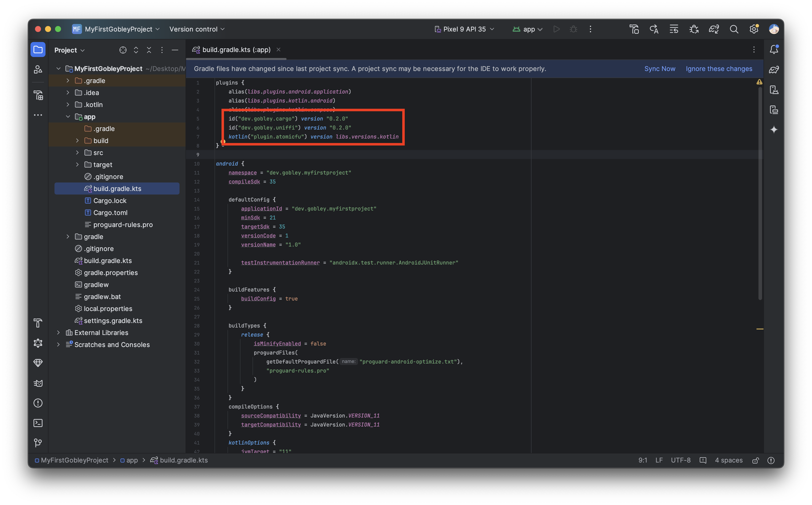Click the Collapse All icon in Project panel
Image resolution: width=812 pixels, height=505 pixels.
pyautogui.click(x=149, y=50)
